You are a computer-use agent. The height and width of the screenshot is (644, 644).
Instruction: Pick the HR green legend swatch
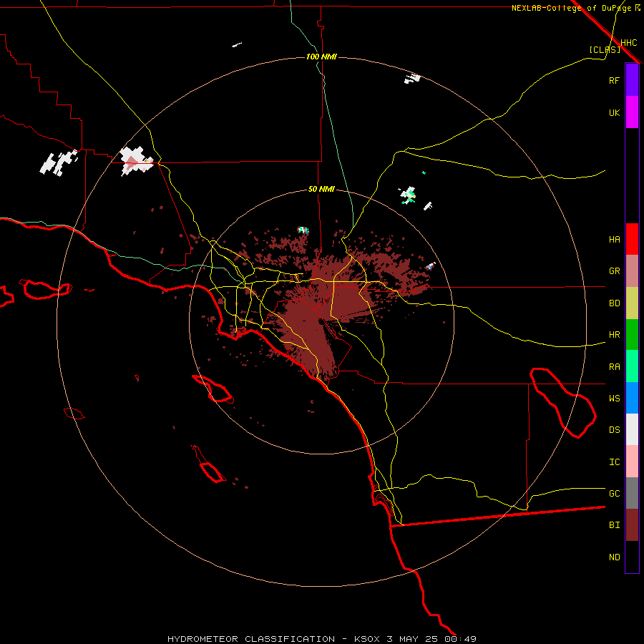pyautogui.click(x=632, y=335)
